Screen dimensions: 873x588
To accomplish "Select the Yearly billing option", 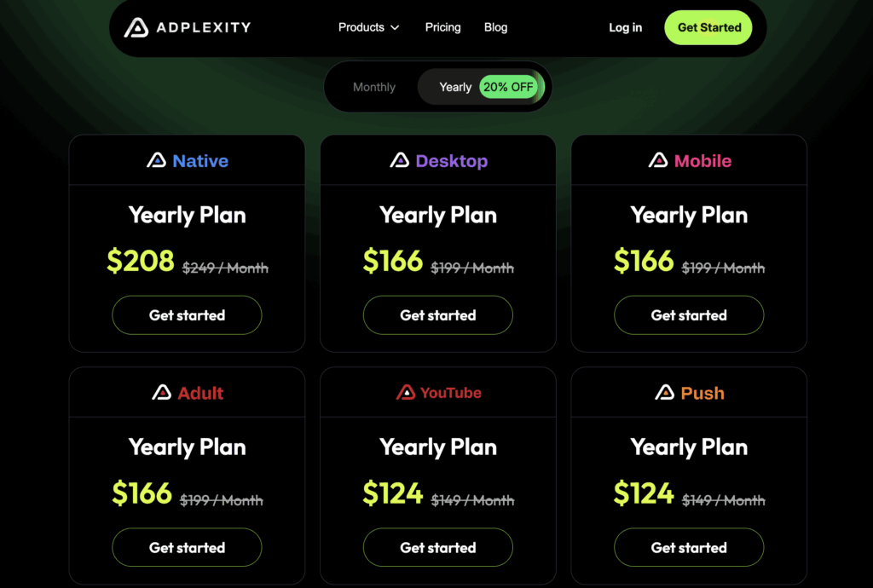I will point(455,86).
